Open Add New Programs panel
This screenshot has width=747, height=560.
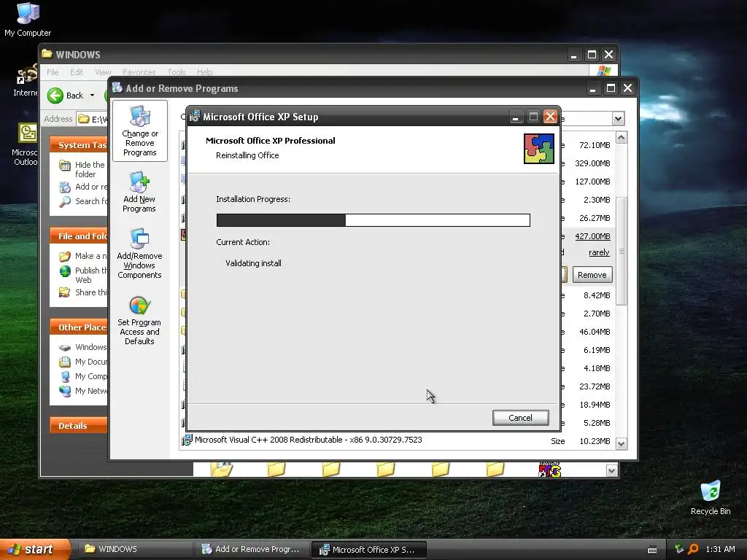[139, 192]
